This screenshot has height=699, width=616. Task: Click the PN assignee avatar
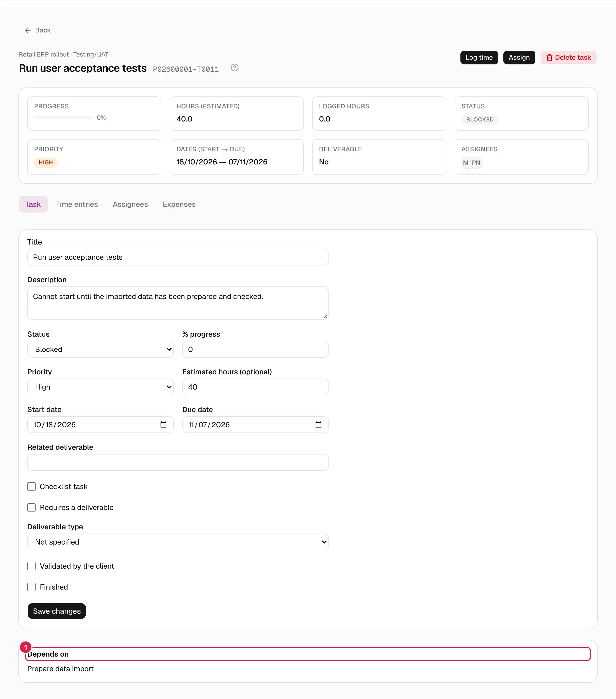[476, 163]
